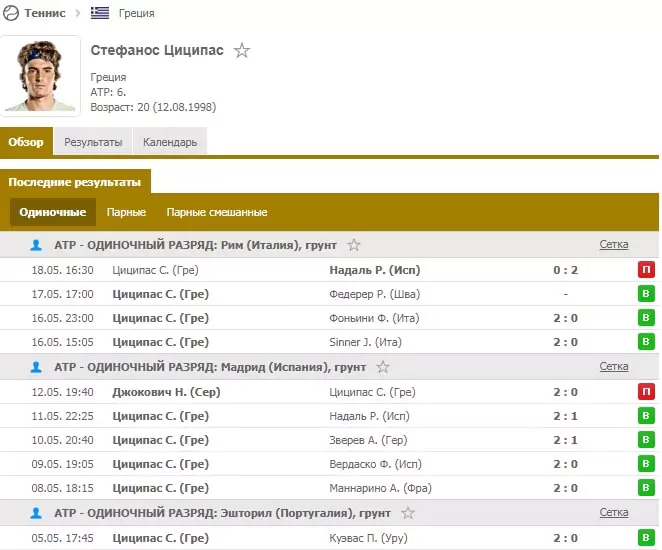Click the tennis ball icon in breadcrumb
The width and height of the screenshot is (662, 550).
click(11, 13)
